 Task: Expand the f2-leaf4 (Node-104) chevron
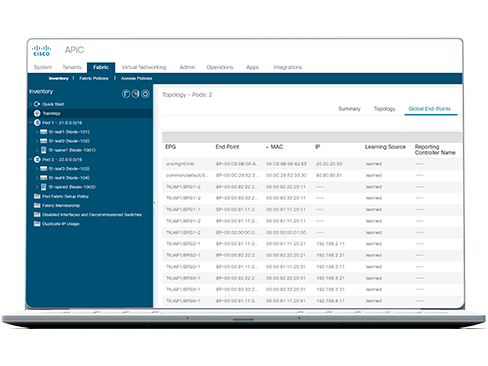[x=37, y=178]
